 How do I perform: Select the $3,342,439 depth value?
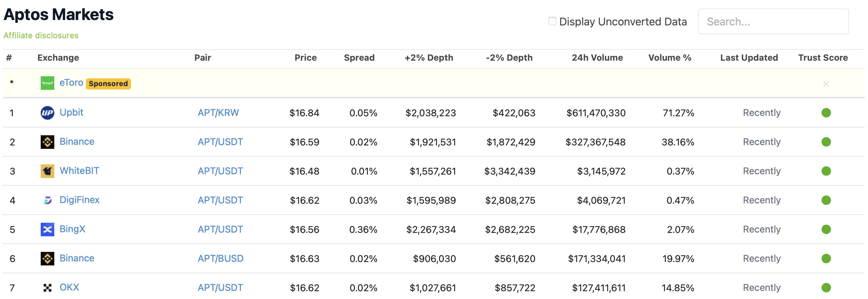[x=510, y=171]
